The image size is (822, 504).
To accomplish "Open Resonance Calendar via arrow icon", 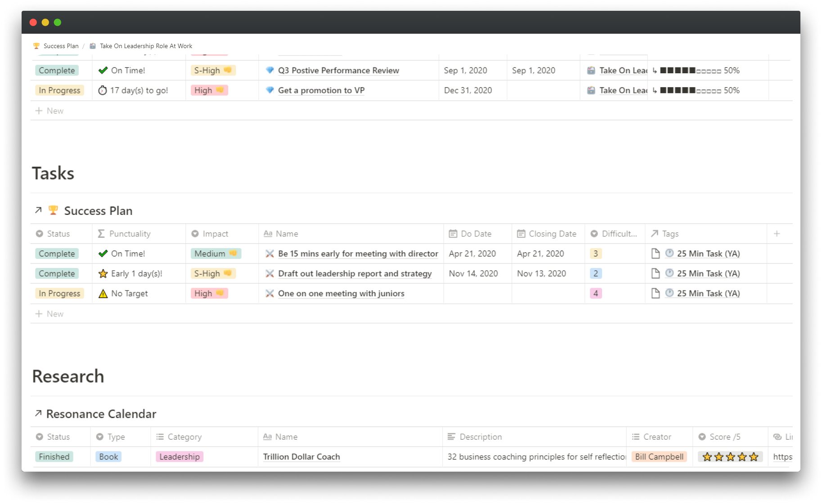I will click(39, 413).
